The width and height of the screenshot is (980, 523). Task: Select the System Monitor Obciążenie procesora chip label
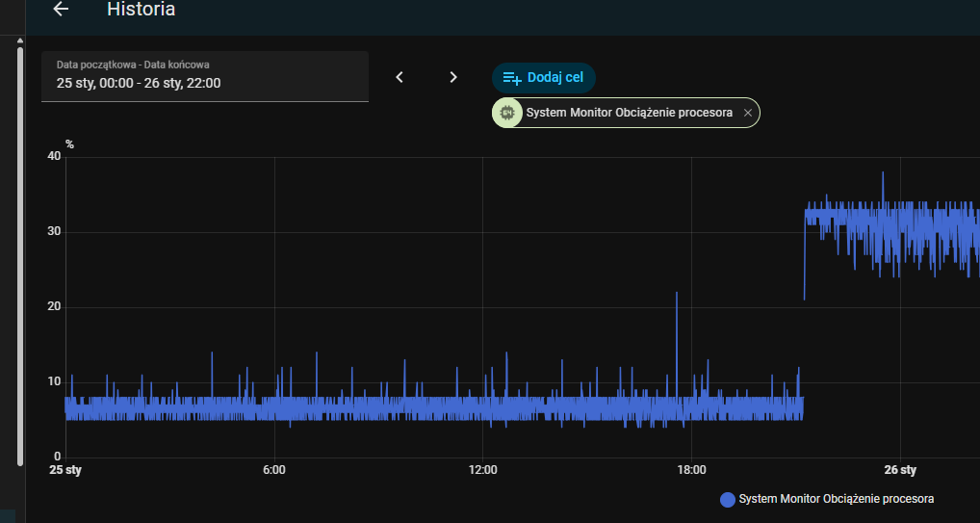629,113
